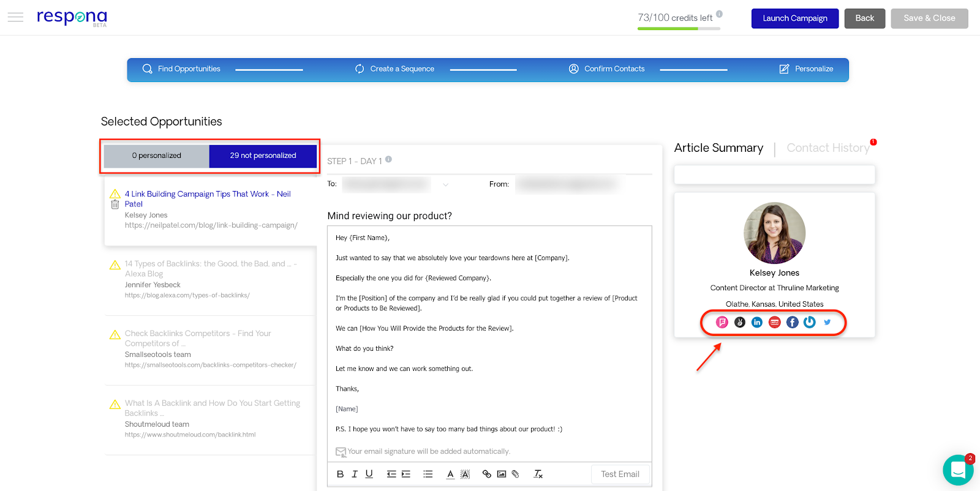Click the Kelsey Jones name in summary card
Screen dimensions: 980x491
coord(774,273)
